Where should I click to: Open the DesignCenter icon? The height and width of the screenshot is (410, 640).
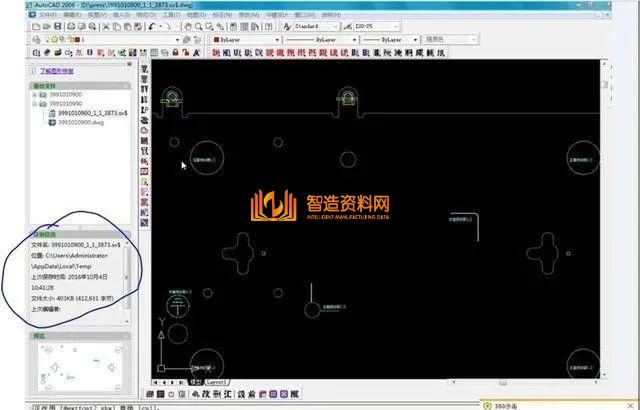coord(244,27)
